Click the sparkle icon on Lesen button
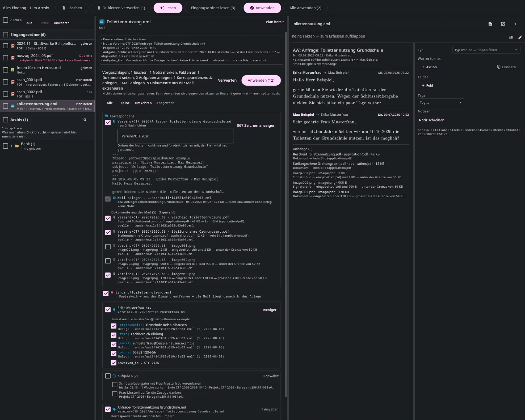 tap(162, 8)
